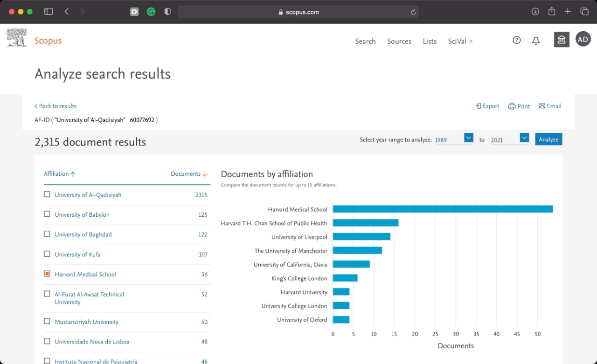Image resolution: width=597 pixels, height=364 pixels.
Task: Click the Elsevier tree logo
Action: (16, 37)
